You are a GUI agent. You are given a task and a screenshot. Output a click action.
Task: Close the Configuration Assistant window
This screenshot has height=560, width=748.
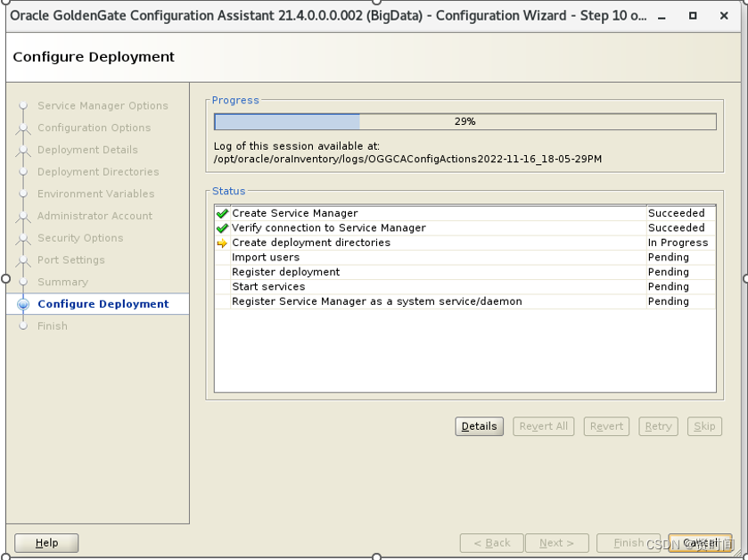tap(724, 16)
